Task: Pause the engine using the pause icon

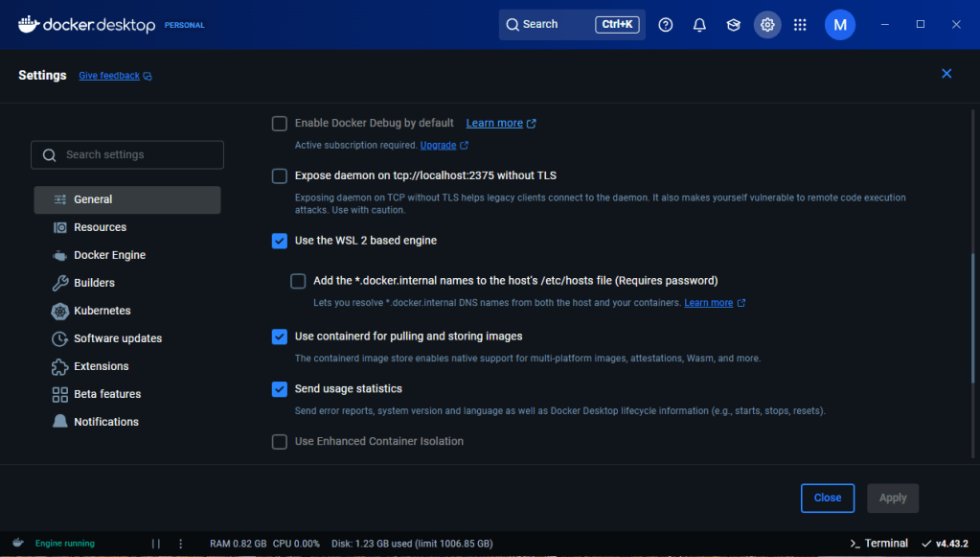Action: pyautogui.click(x=156, y=544)
